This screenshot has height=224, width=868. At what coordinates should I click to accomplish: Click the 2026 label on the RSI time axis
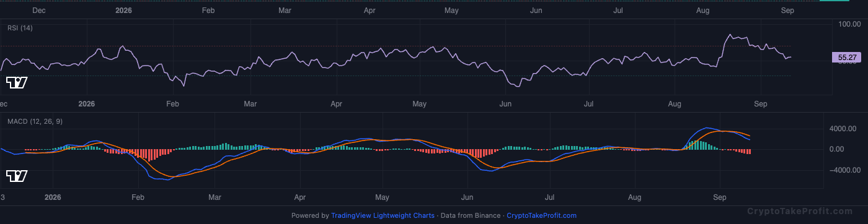pyautogui.click(x=87, y=104)
